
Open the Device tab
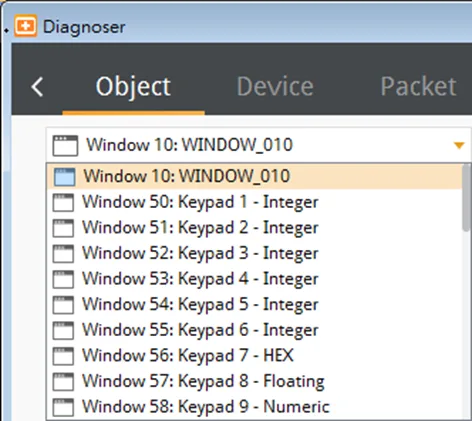[x=275, y=87]
